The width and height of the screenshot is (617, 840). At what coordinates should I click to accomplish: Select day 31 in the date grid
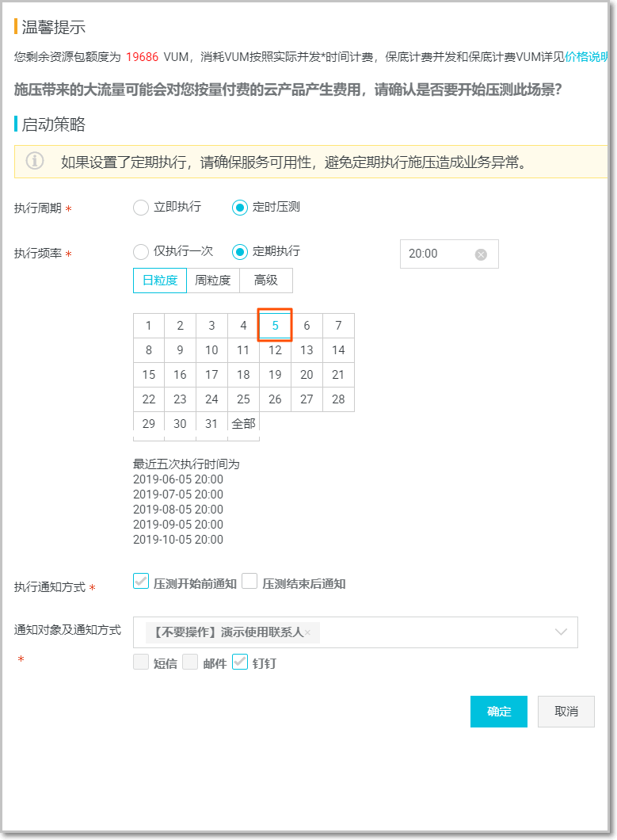212,424
